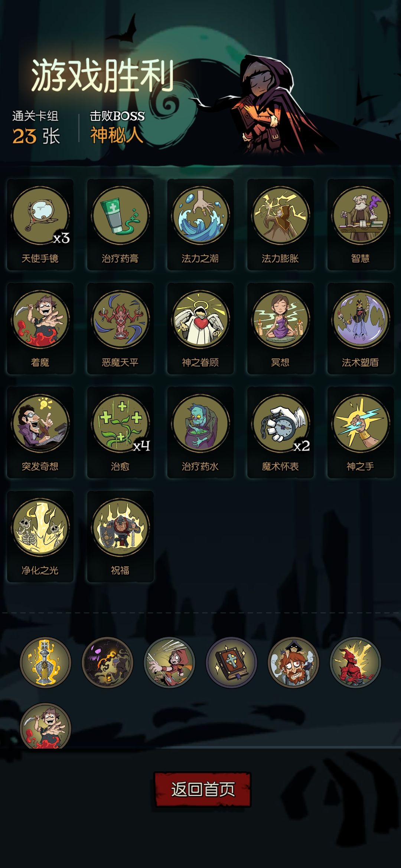Open the 冥想 meditation card

[x=280, y=328]
